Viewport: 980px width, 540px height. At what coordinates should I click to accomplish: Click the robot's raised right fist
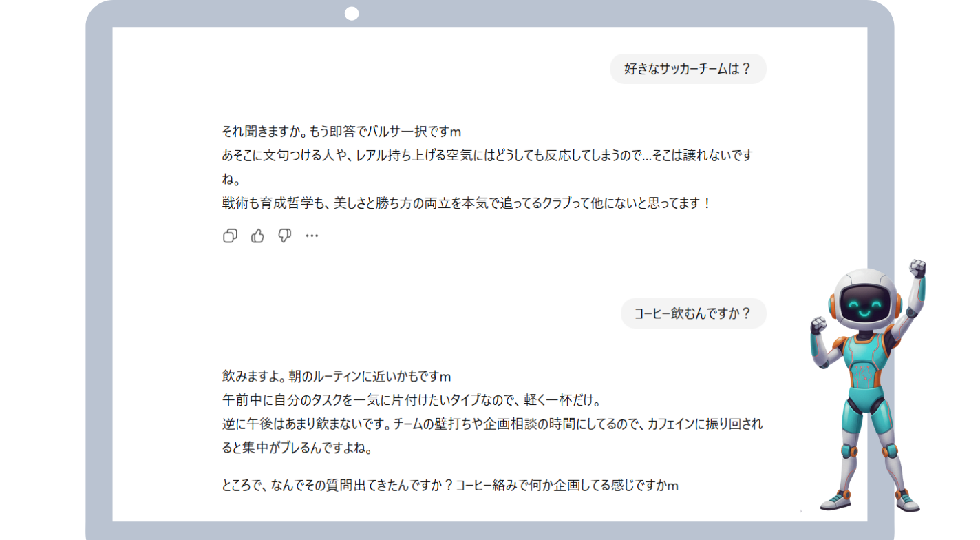tap(917, 268)
